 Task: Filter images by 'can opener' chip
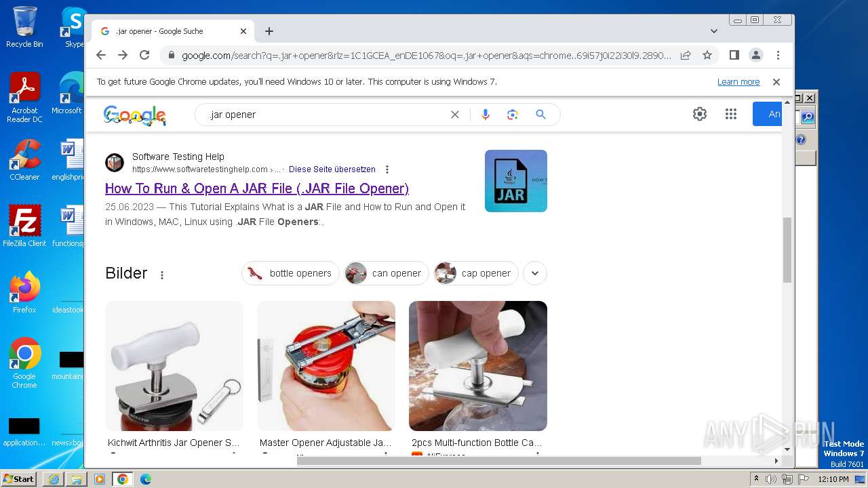coord(387,273)
